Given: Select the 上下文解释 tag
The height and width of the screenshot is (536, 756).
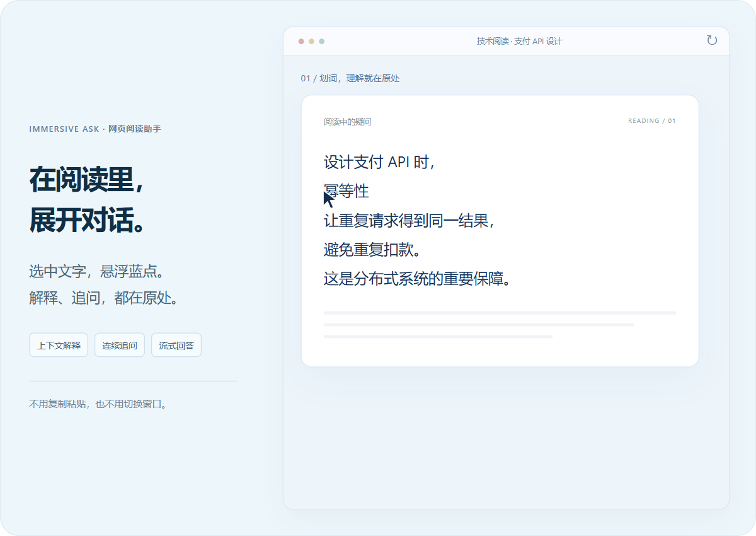Looking at the screenshot, I should click(59, 345).
